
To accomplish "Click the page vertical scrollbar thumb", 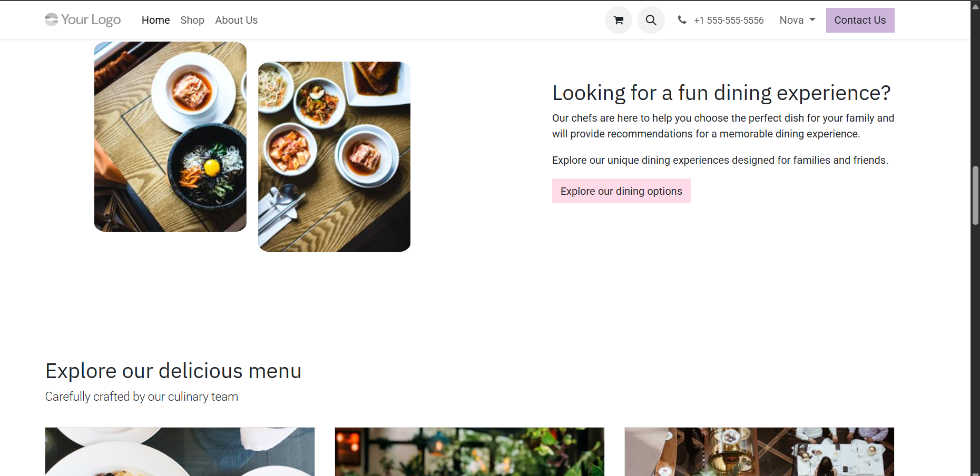I will click(975, 195).
